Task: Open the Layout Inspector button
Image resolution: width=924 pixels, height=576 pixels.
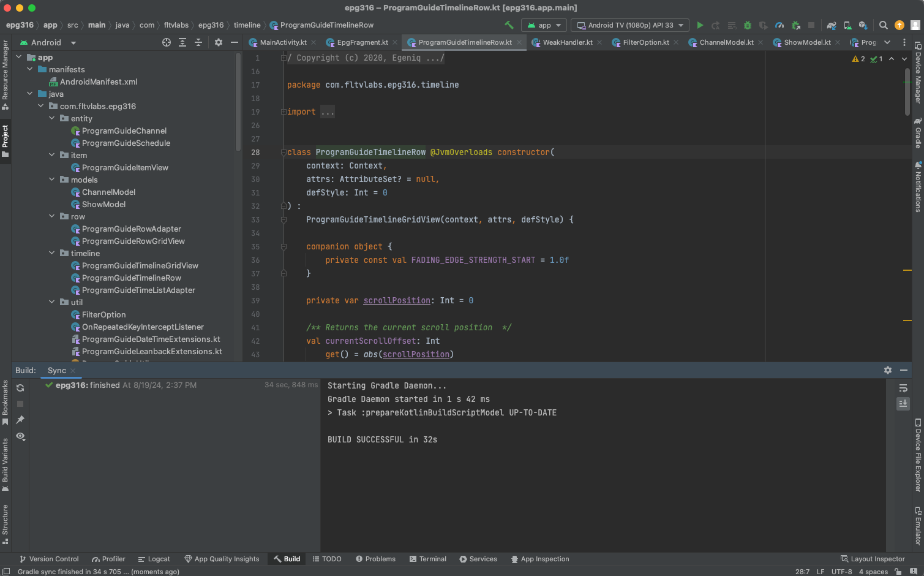Action: click(x=872, y=559)
